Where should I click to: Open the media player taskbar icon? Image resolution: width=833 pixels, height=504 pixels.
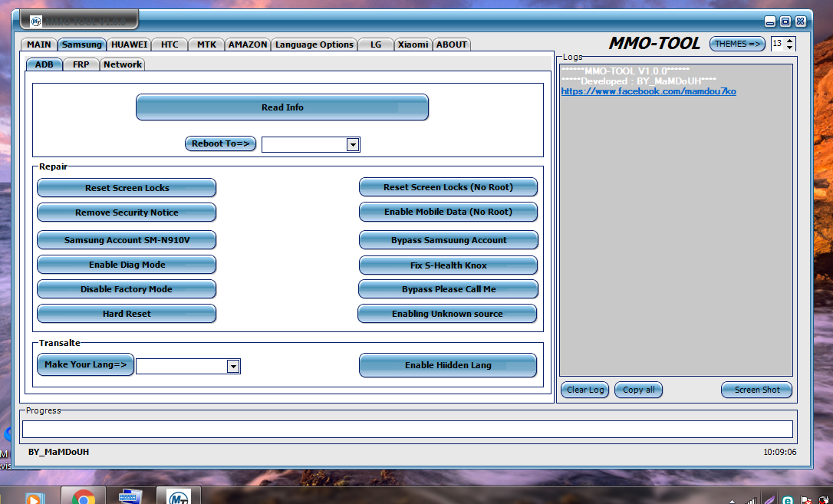[34, 498]
